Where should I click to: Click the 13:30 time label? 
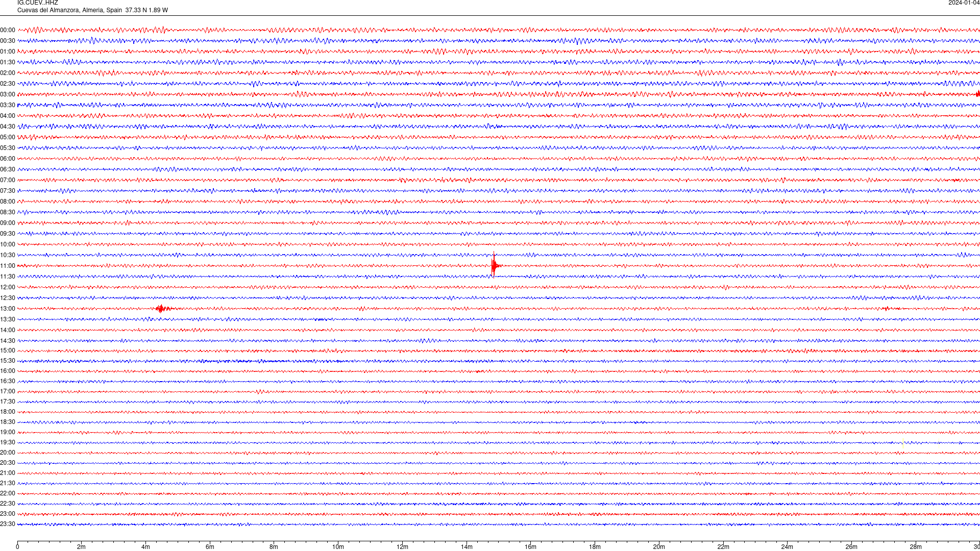point(8,319)
